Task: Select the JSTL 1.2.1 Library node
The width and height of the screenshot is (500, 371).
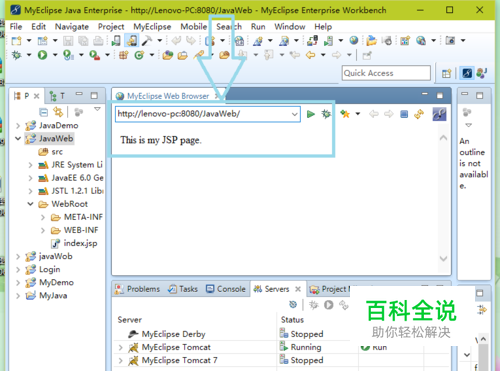Action: [71, 191]
